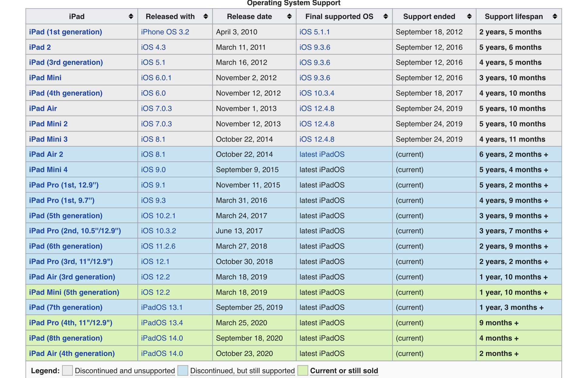This screenshot has height=378, width=588.
Task: Open the iOS 9.3 link
Action: [x=153, y=200]
